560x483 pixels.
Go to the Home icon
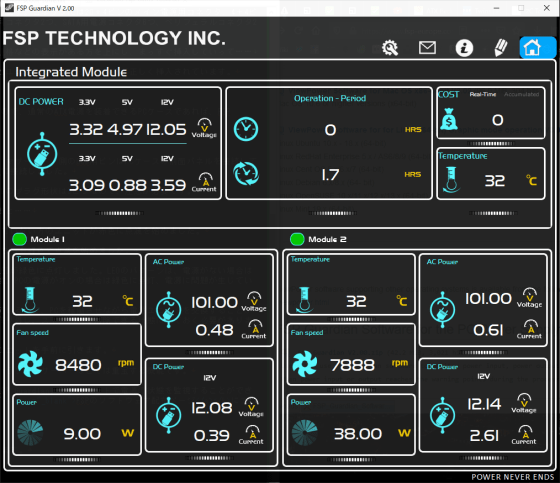(x=533, y=48)
